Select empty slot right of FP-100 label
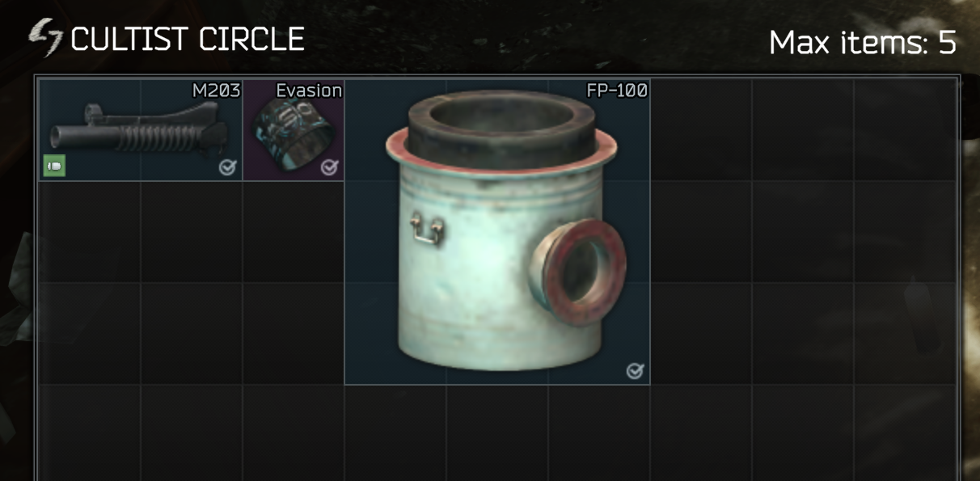The height and width of the screenshot is (481, 980). (x=701, y=130)
